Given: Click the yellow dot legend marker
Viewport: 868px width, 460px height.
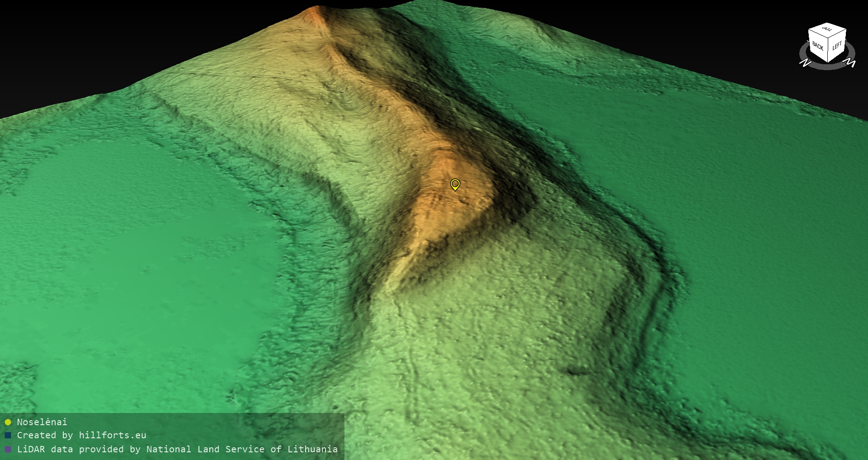Looking at the screenshot, I should [x=8, y=422].
